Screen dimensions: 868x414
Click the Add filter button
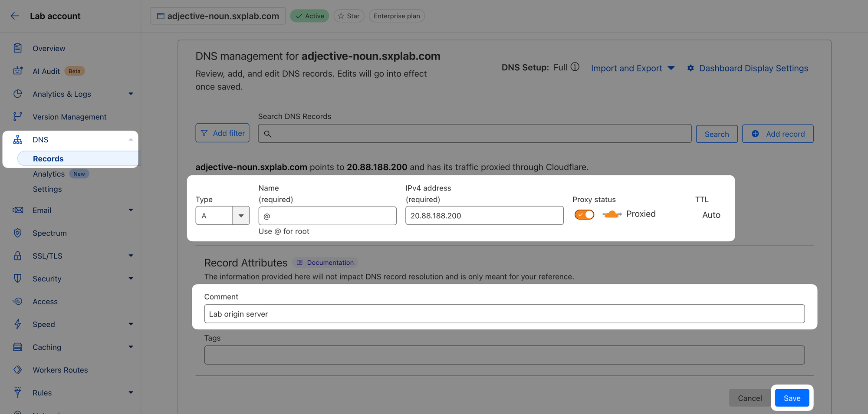[222, 133]
